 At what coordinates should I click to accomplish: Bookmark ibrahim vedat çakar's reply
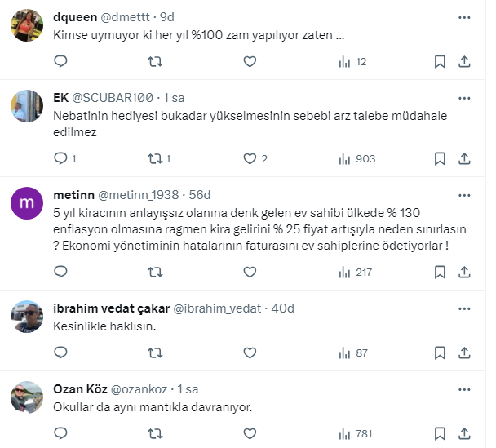[x=440, y=353]
